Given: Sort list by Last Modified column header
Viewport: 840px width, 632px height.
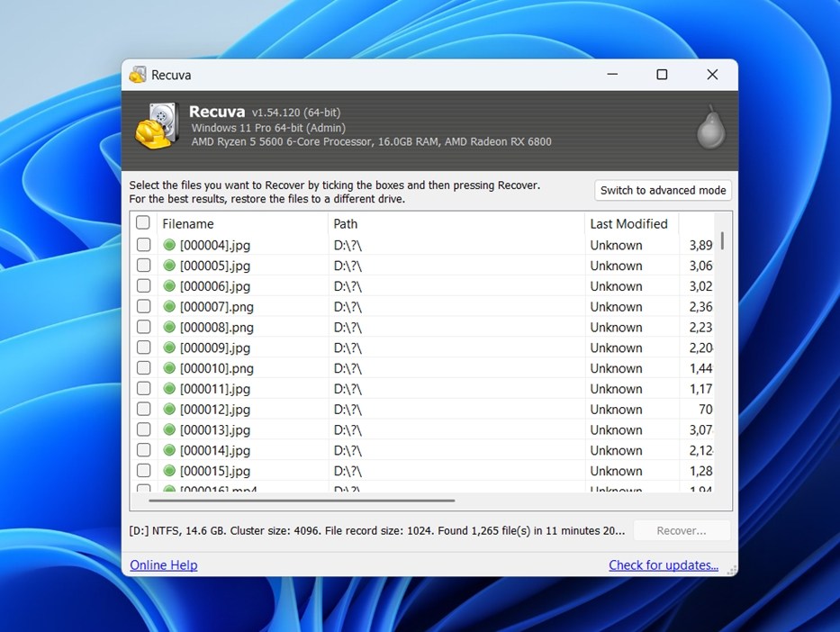Looking at the screenshot, I should 628,223.
